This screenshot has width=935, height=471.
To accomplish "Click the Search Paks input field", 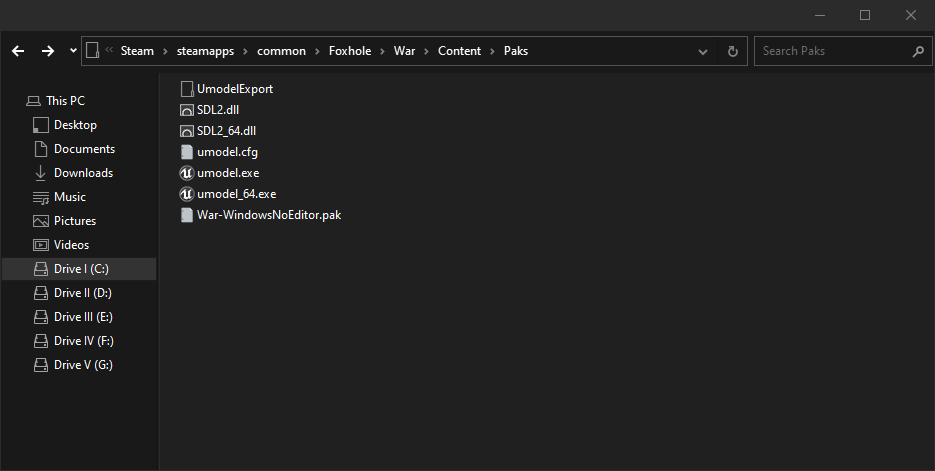I will click(x=834, y=51).
